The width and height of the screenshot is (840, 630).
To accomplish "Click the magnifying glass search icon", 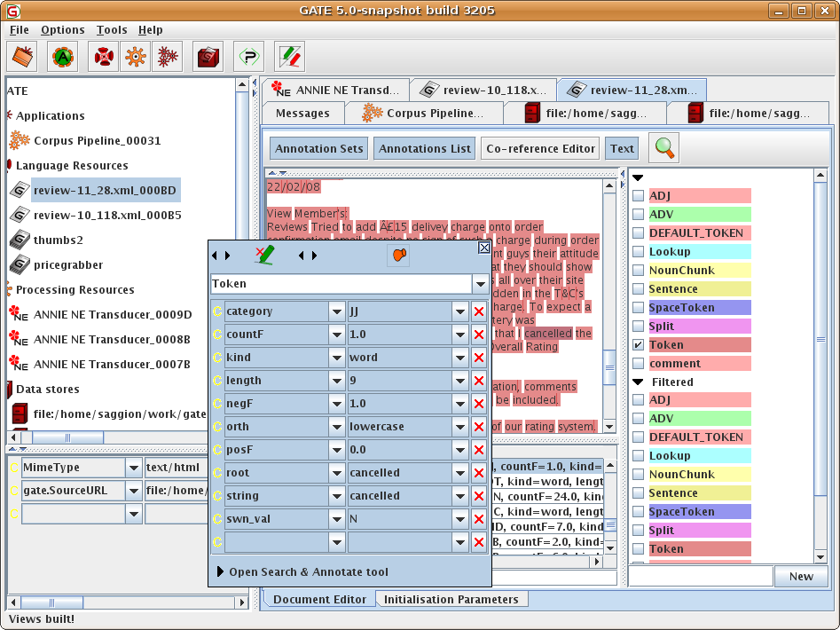I will point(664,148).
